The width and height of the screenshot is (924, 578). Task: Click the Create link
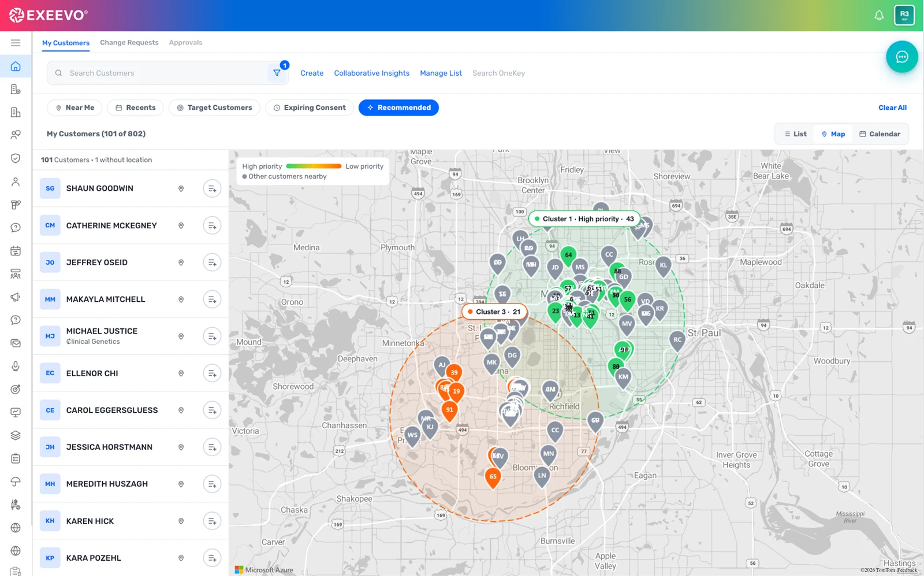point(312,73)
